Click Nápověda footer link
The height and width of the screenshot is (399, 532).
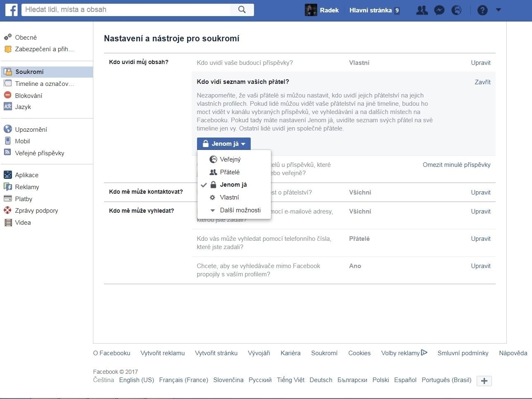coord(513,353)
